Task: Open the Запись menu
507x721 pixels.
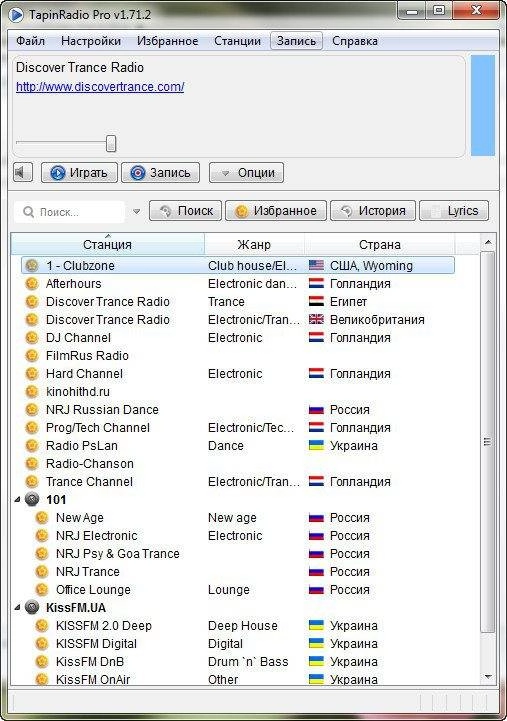Action: [x=296, y=41]
